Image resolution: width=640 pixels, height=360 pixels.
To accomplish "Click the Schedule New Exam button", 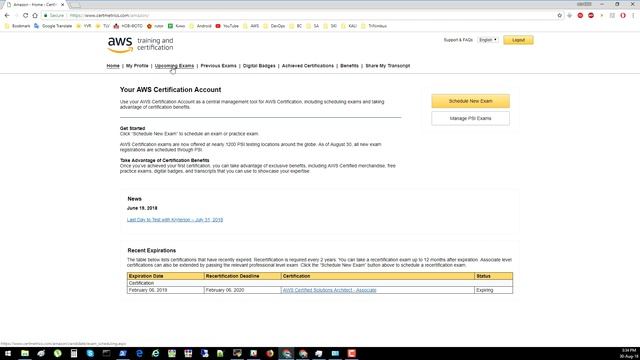I will click(471, 101).
